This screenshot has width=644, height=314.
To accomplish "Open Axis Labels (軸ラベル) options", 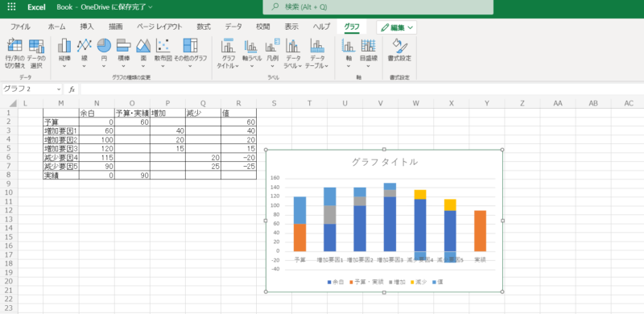I will (251, 54).
